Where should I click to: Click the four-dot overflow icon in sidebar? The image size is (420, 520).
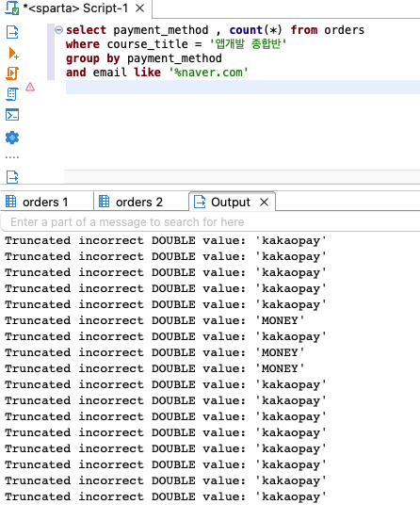click(x=12, y=157)
